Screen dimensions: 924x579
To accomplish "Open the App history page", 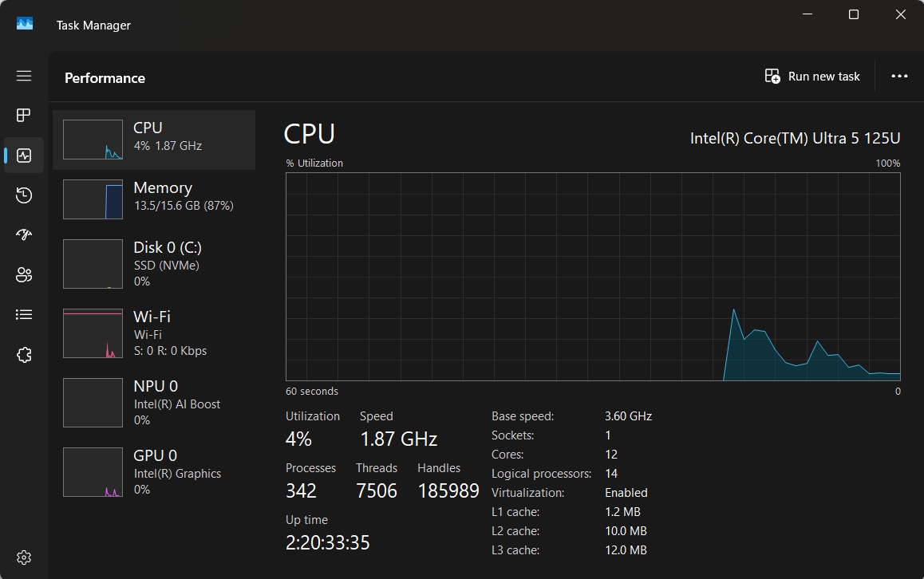I will (x=24, y=195).
